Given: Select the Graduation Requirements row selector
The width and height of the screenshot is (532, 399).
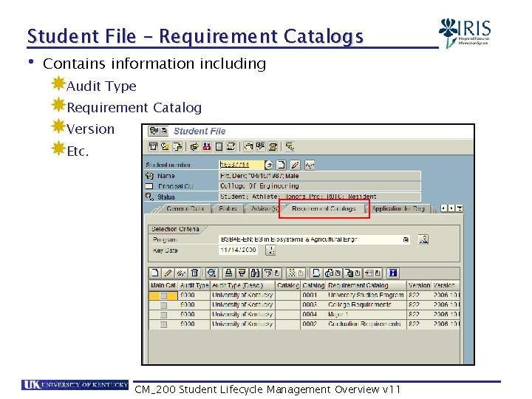Looking at the screenshot, I should pyautogui.click(x=163, y=324).
